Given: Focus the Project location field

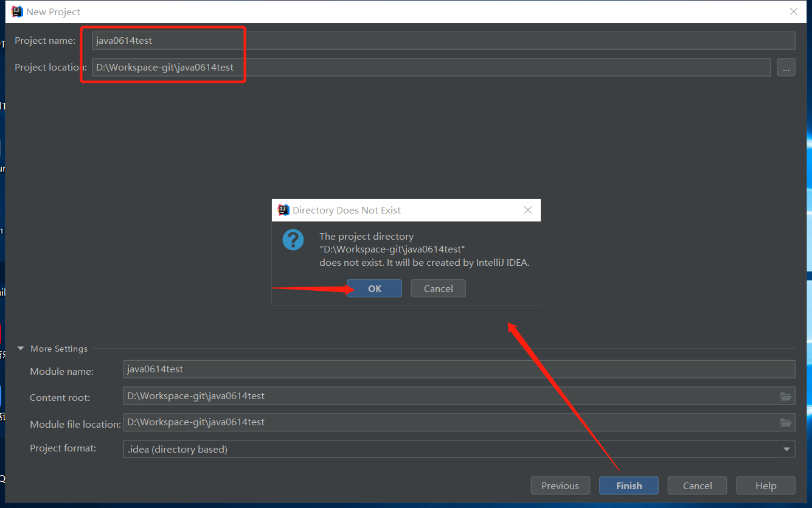Looking at the screenshot, I should tap(431, 68).
